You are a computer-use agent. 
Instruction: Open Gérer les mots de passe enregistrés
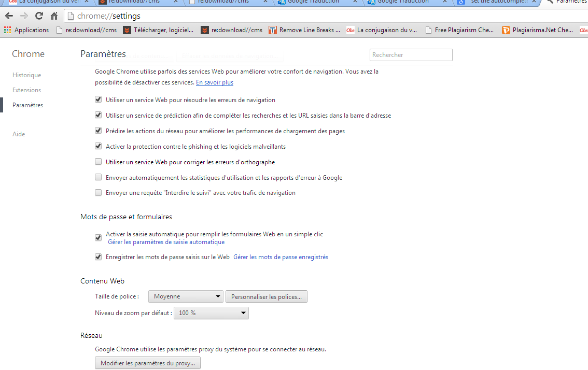(281, 257)
